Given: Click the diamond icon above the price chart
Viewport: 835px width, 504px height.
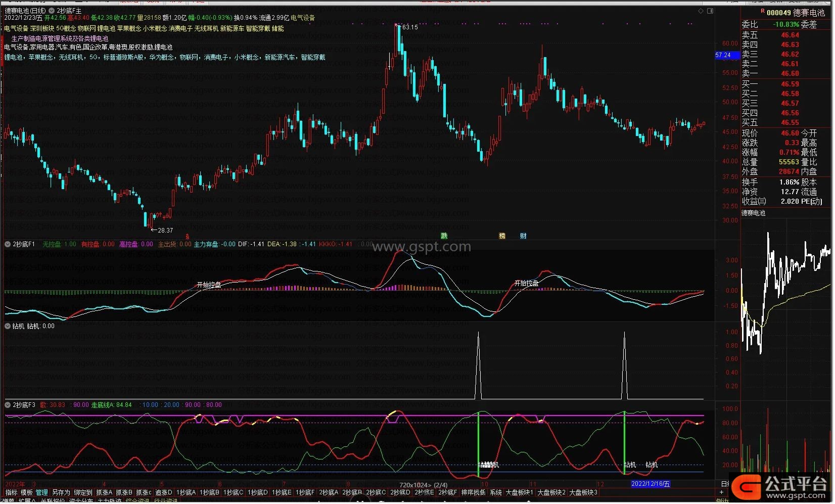Looking at the screenshot, I should pos(701,11).
